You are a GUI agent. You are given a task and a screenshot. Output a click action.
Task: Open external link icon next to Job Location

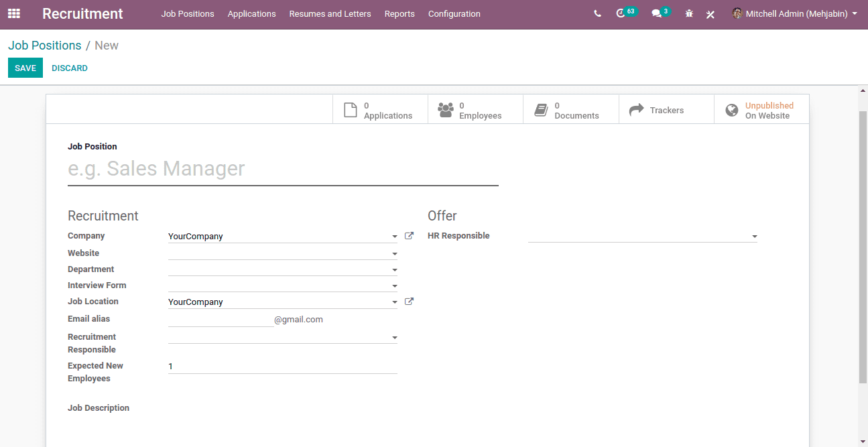click(x=409, y=302)
